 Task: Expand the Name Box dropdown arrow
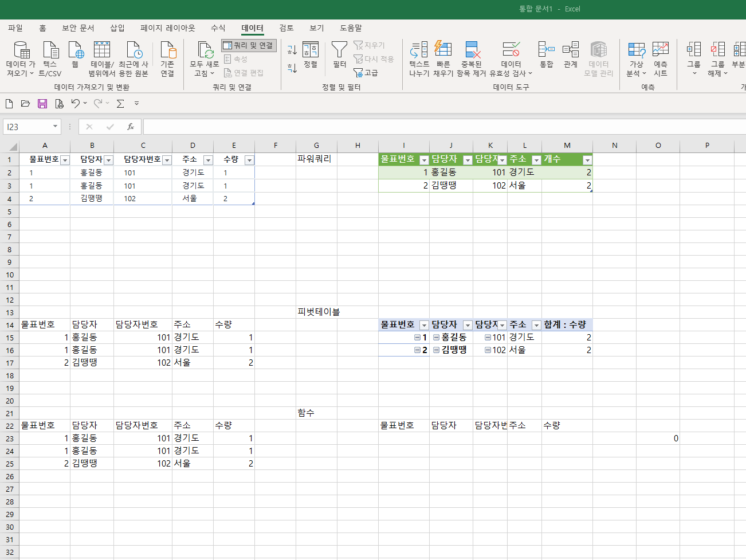click(x=55, y=127)
